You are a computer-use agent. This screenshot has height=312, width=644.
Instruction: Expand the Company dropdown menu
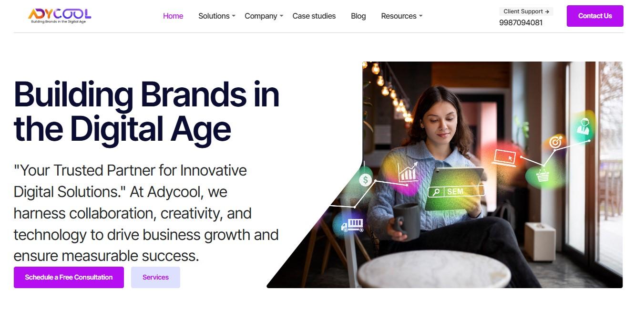[264, 16]
